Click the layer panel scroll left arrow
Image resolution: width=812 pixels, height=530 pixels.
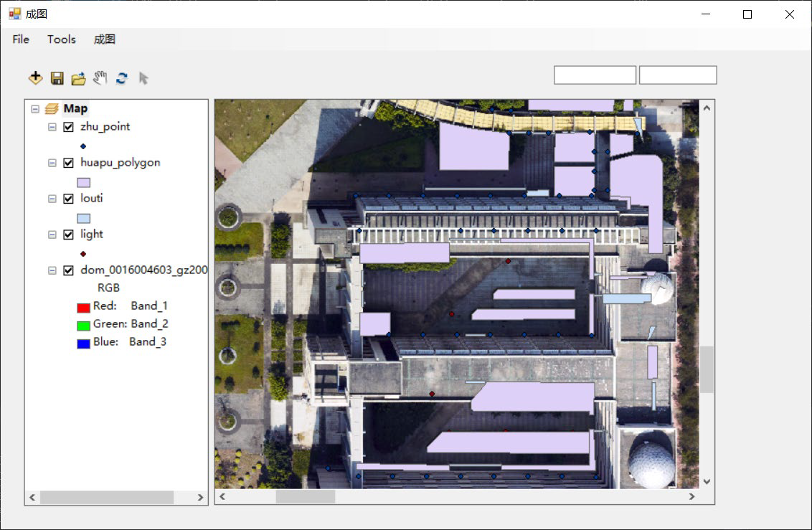click(32, 498)
